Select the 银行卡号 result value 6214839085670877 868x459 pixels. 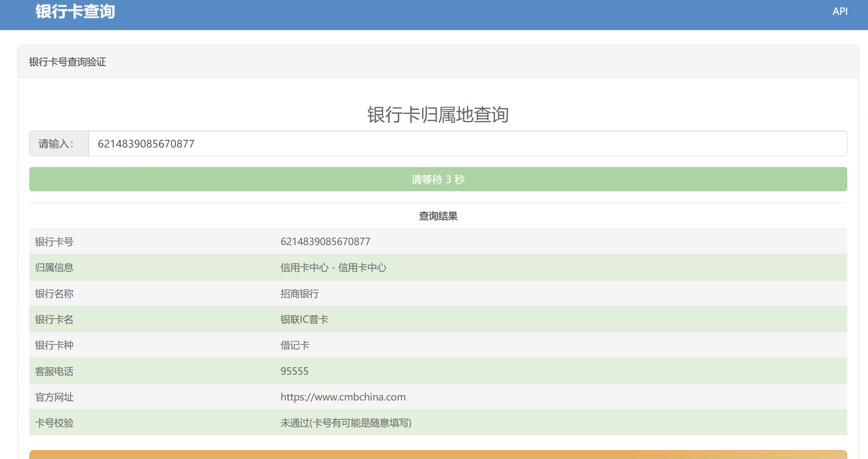pyautogui.click(x=325, y=242)
